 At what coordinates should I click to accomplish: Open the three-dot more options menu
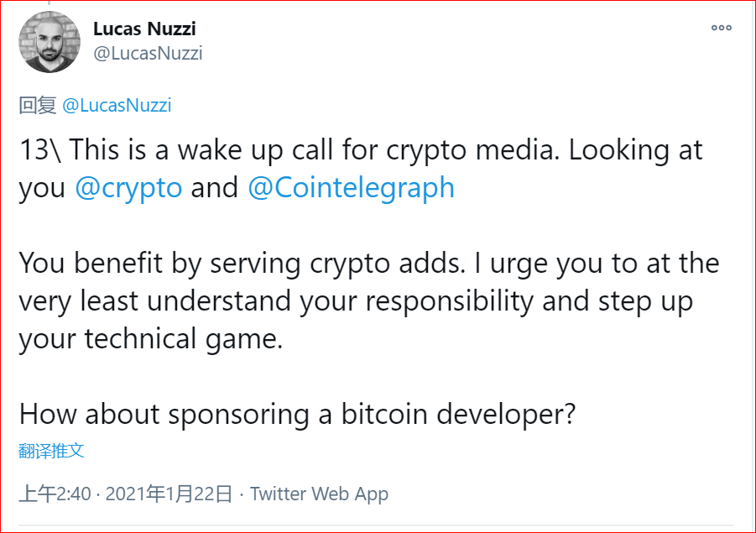(722, 28)
